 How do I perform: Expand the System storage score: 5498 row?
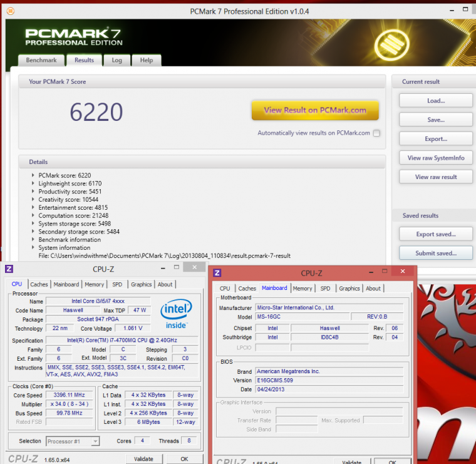33,224
